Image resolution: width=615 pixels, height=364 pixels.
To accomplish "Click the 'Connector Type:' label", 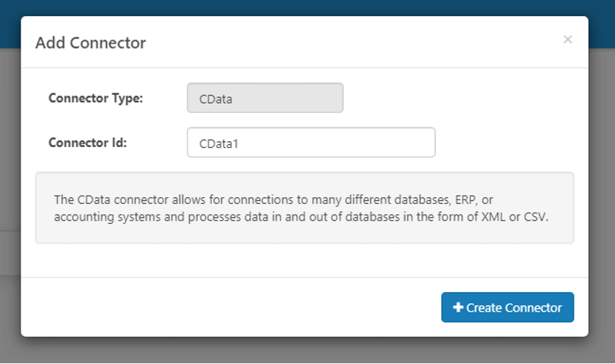I will tap(96, 98).
